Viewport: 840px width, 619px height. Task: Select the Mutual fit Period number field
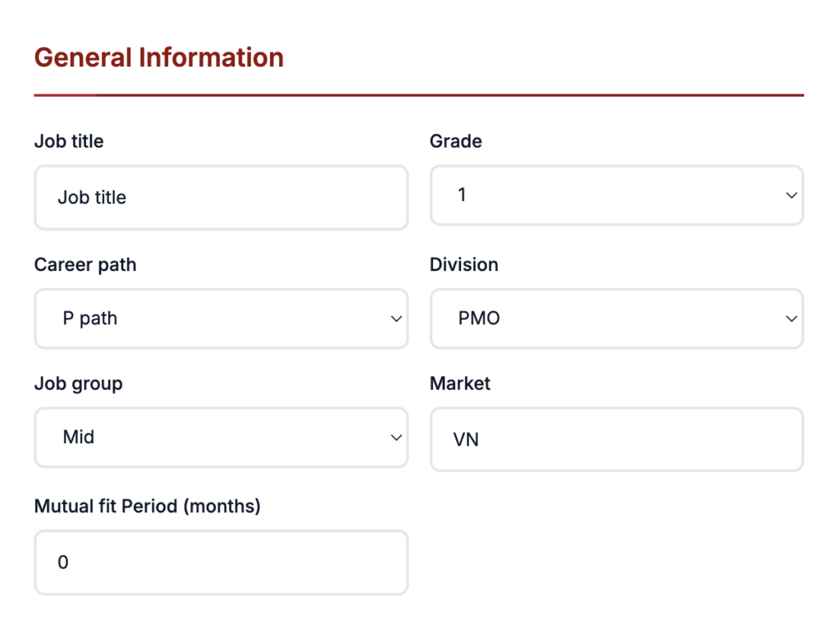pos(221,562)
